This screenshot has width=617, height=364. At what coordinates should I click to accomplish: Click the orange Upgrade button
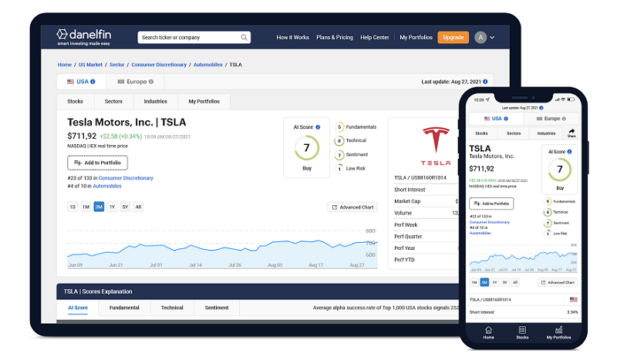tap(453, 37)
